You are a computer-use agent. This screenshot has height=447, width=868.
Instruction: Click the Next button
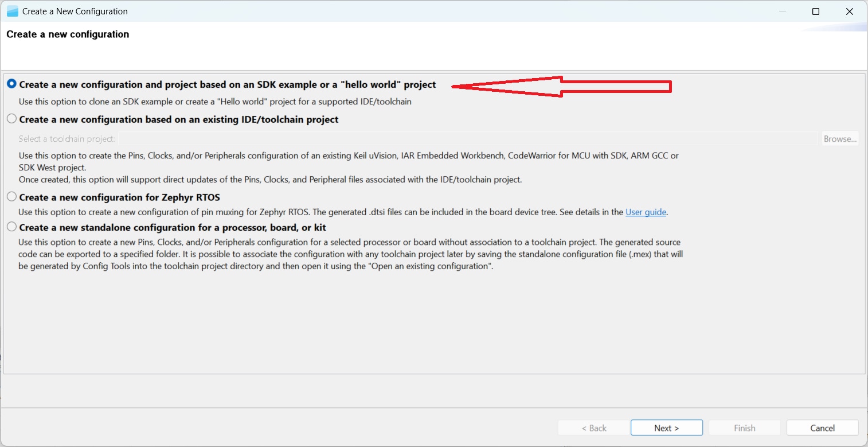pos(666,427)
